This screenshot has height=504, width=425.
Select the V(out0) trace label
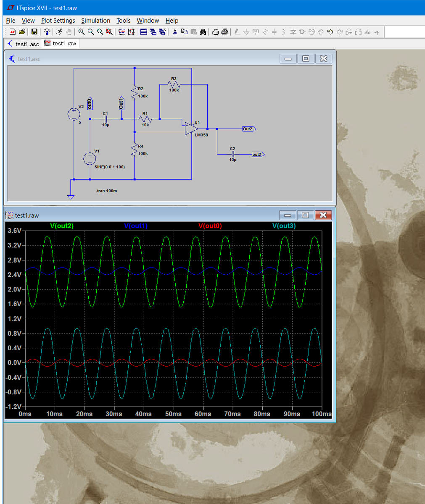tap(210, 226)
